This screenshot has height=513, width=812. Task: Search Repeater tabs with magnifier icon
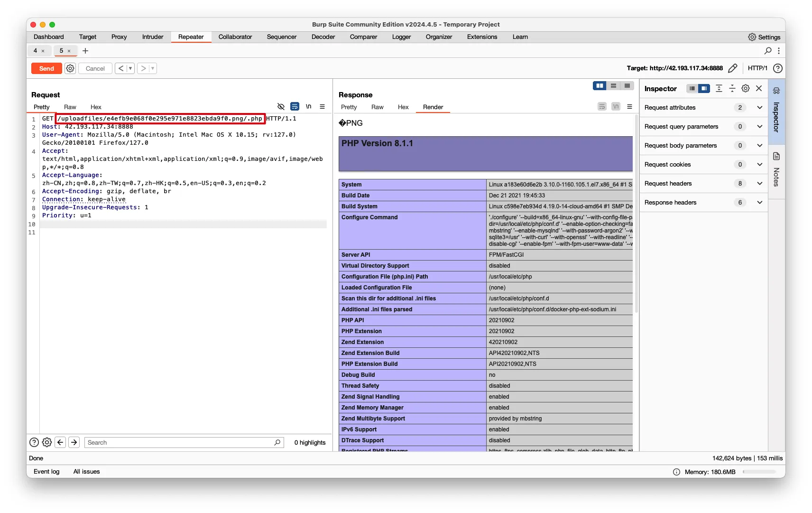pyautogui.click(x=768, y=51)
